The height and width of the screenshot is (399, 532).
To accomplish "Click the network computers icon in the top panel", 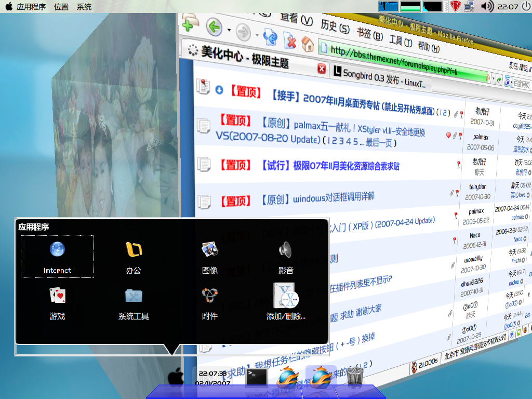I will (x=469, y=6).
